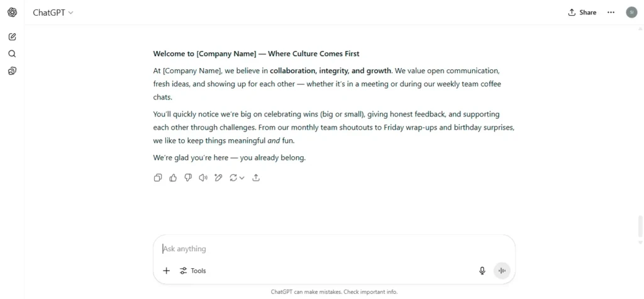644x299 pixels.
Task: Open the library images icon in sidebar
Action: pos(13,71)
